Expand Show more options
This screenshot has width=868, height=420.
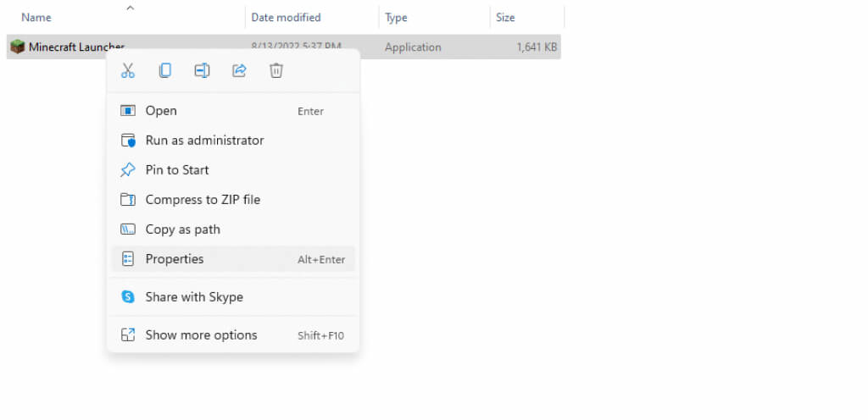[x=201, y=335]
